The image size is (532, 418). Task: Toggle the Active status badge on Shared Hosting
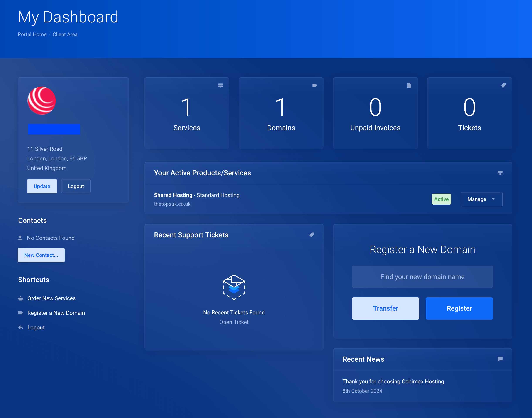click(441, 199)
